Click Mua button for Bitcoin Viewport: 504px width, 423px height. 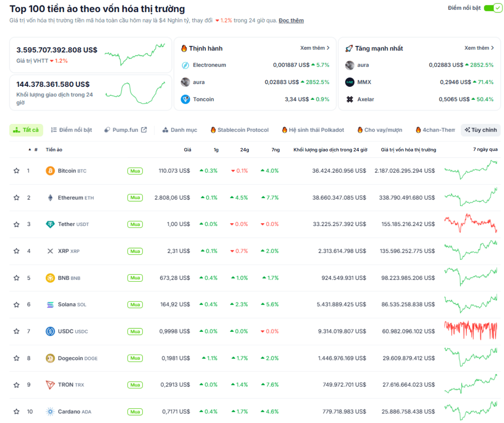pos(135,171)
